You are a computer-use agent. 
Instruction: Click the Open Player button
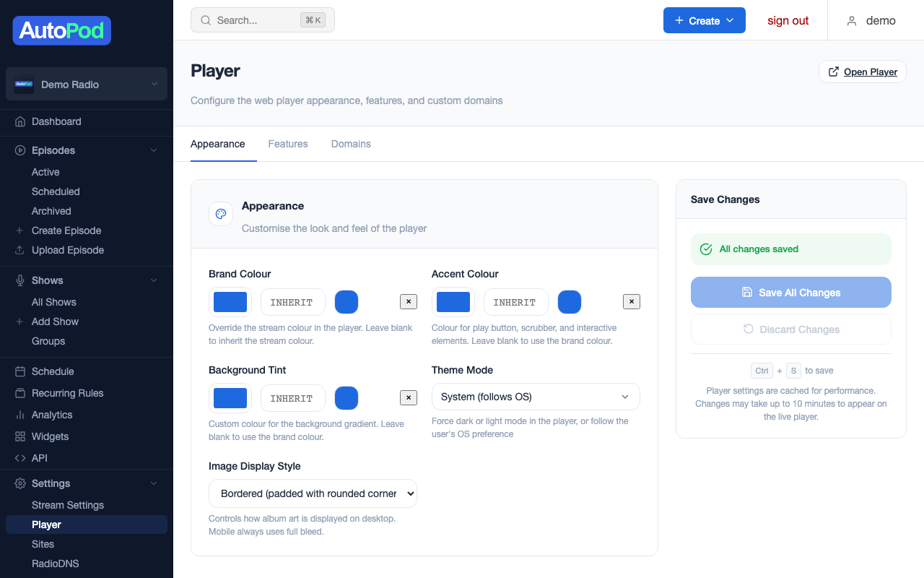point(862,72)
